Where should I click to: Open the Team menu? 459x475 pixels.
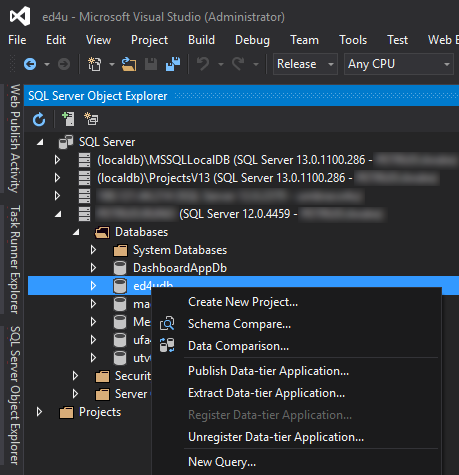point(304,40)
